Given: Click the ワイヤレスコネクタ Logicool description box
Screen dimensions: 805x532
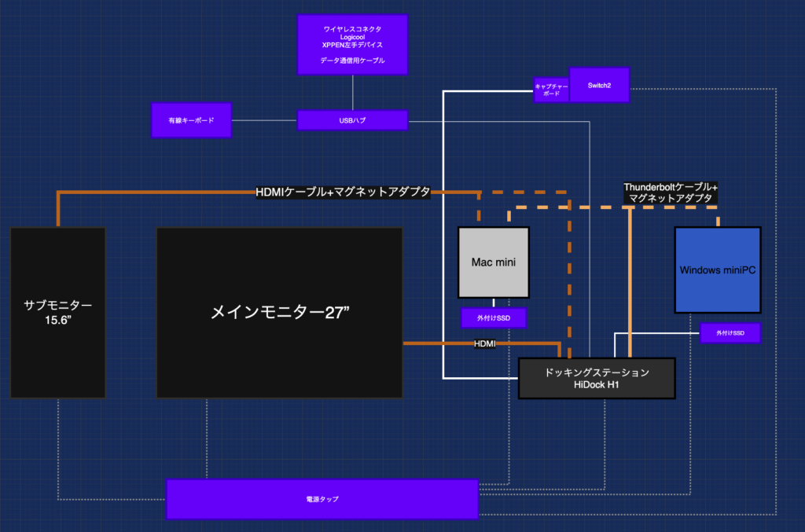Looking at the screenshot, I should pyautogui.click(x=352, y=44).
